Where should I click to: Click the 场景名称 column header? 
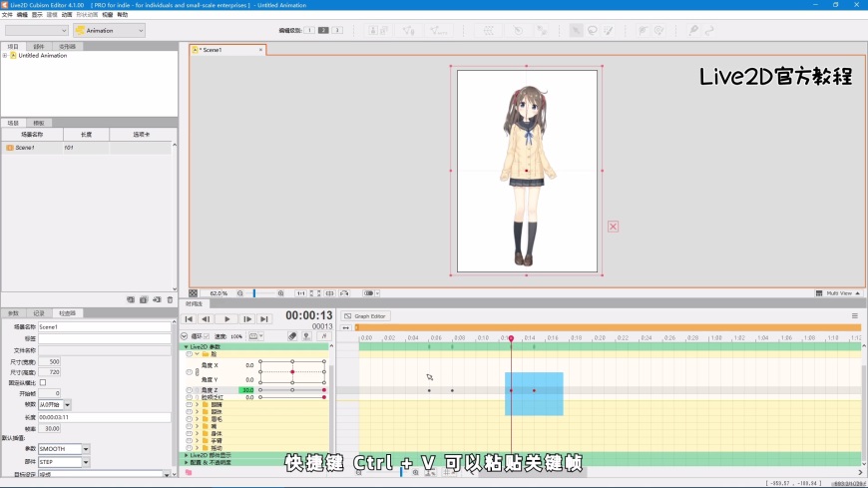(32, 134)
